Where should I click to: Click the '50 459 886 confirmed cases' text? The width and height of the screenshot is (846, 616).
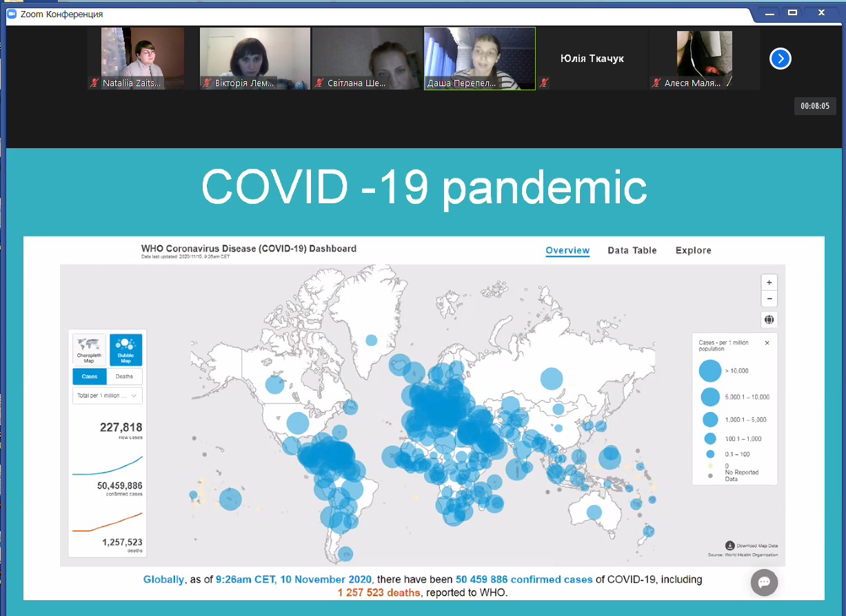[524, 579]
